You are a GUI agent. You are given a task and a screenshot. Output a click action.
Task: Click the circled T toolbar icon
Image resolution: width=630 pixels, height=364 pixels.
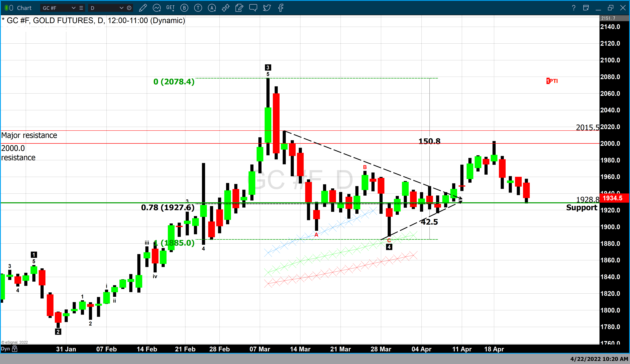pyautogui.click(x=198, y=8)
